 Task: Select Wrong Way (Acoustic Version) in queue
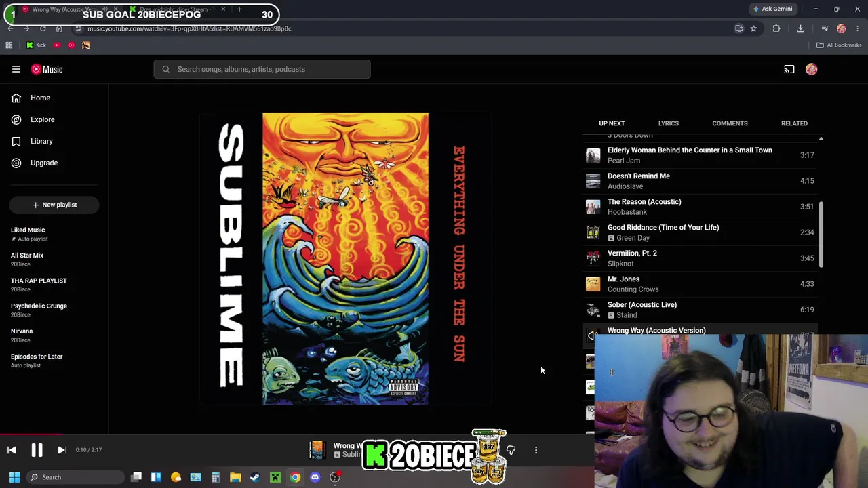coord(656,330)
